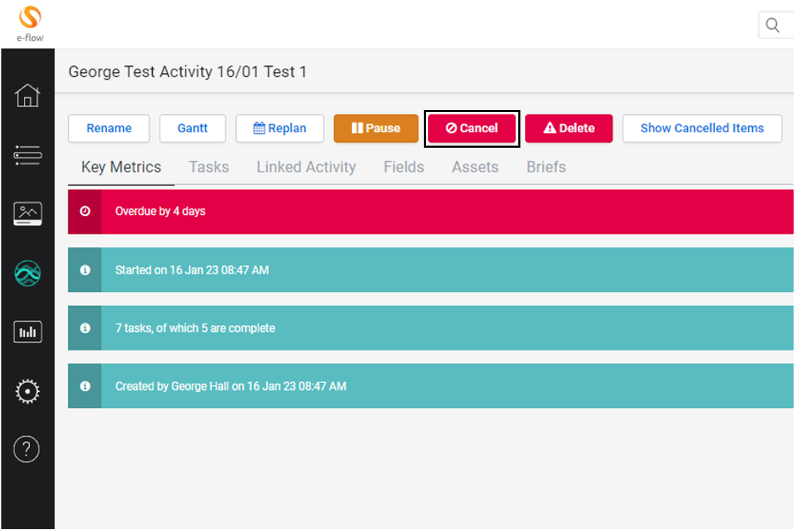Screen dimensions: 795x532
Task: Click the e-flow logo icon
Action: tap(29, 18)
